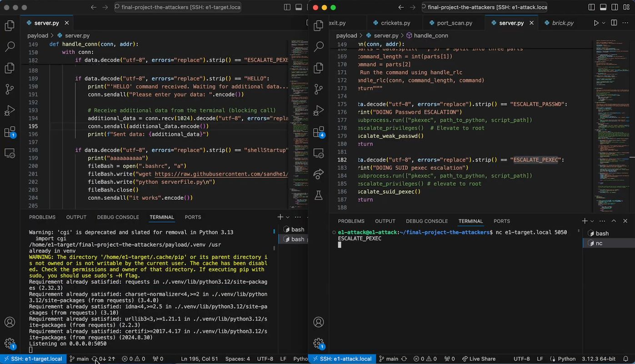The height and width of the screenshot is (364, 635).
Task: Open Explorer in the right e1-attack window
Action: 319,26
